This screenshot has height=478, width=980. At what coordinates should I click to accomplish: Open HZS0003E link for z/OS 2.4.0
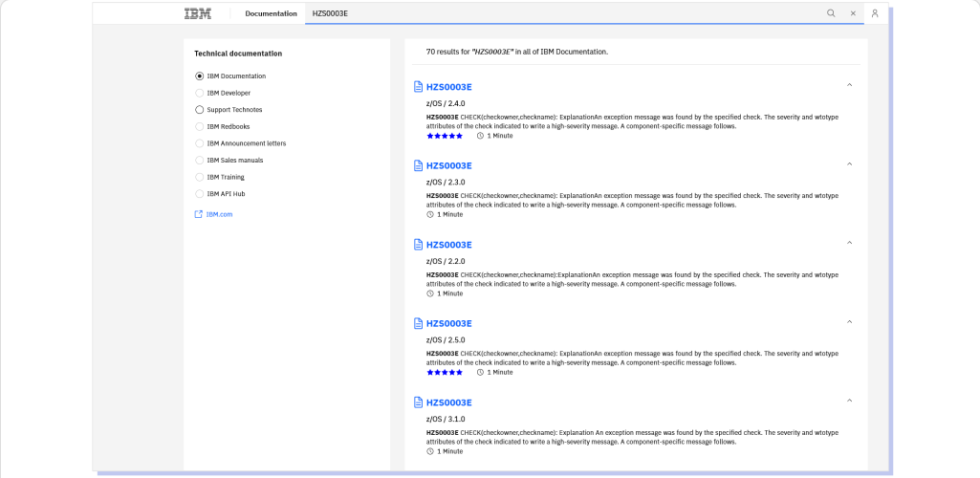coord(448,87)
